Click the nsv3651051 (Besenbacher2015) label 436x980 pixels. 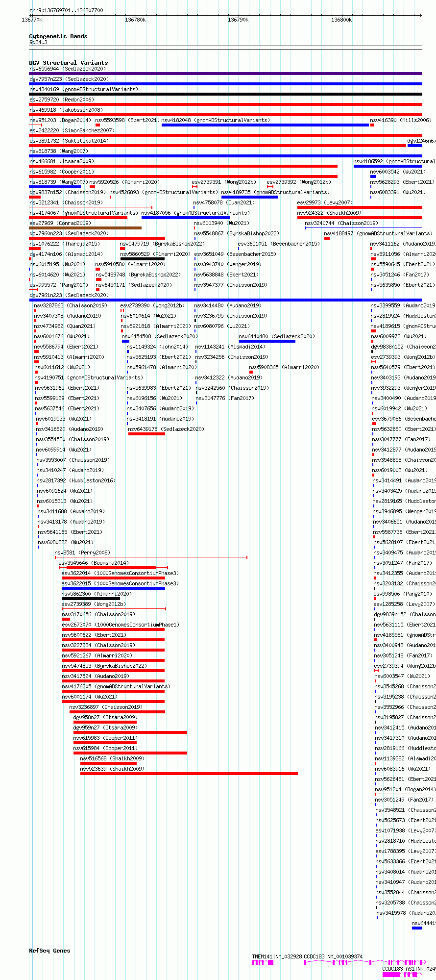279,244
